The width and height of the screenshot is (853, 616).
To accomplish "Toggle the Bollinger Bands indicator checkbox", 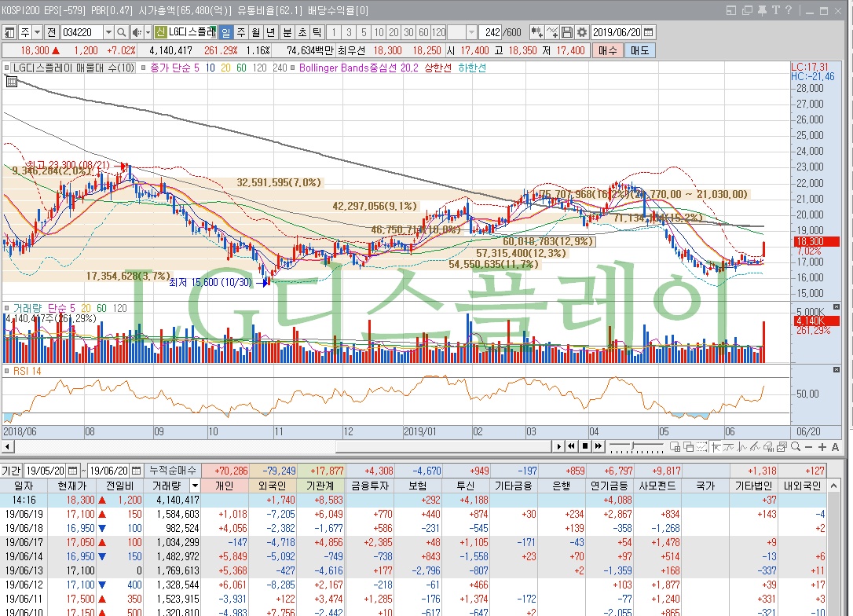I will point(293,68).
